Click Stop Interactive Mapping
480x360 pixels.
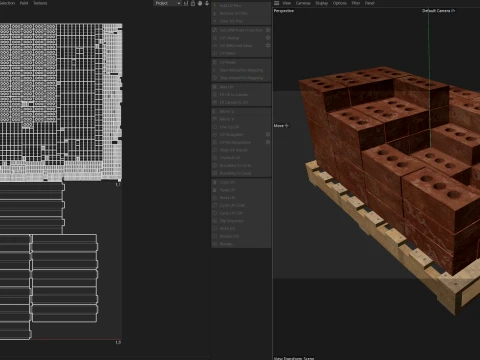click(x=241, y=78)
